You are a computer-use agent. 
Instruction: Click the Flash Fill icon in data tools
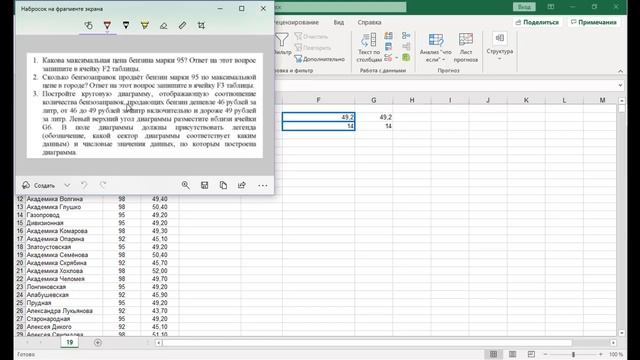click(388, 36)
